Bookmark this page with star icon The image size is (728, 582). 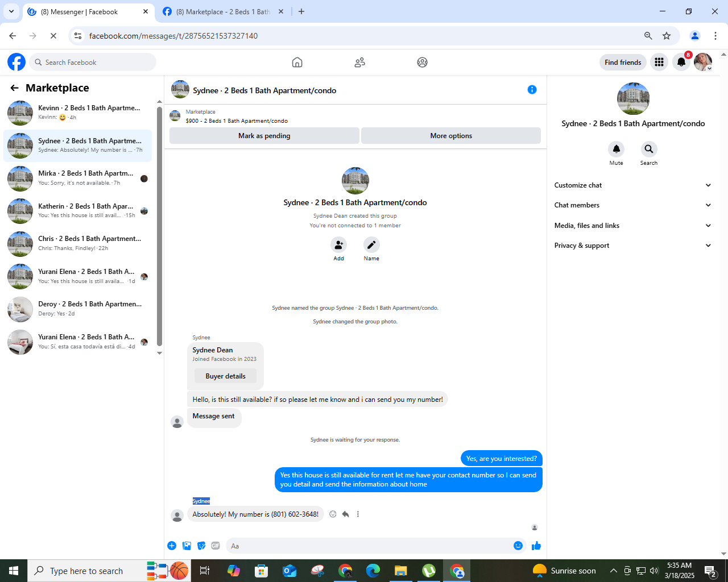point(667,36)
